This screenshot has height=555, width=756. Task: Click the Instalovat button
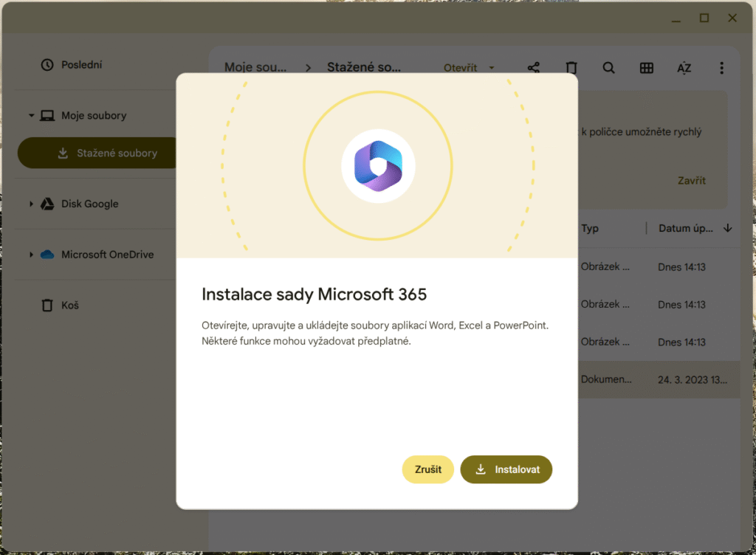(506, 469)
